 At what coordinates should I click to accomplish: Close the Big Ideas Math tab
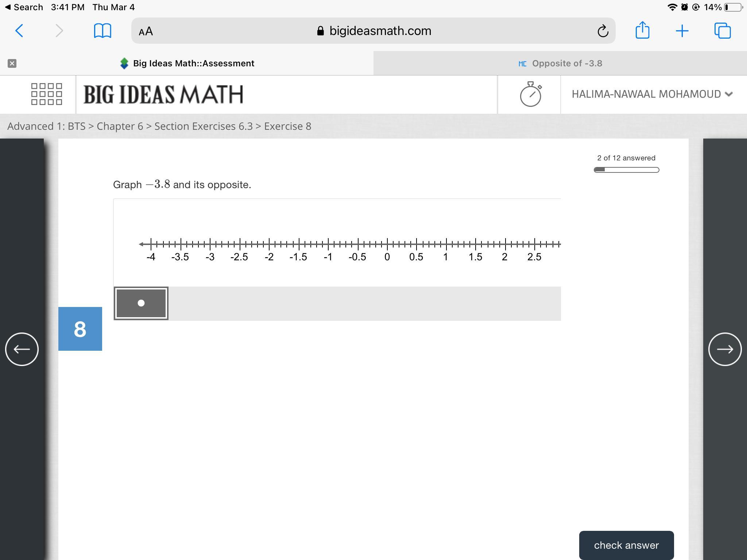pyautogui.click(x=12, y=63)
